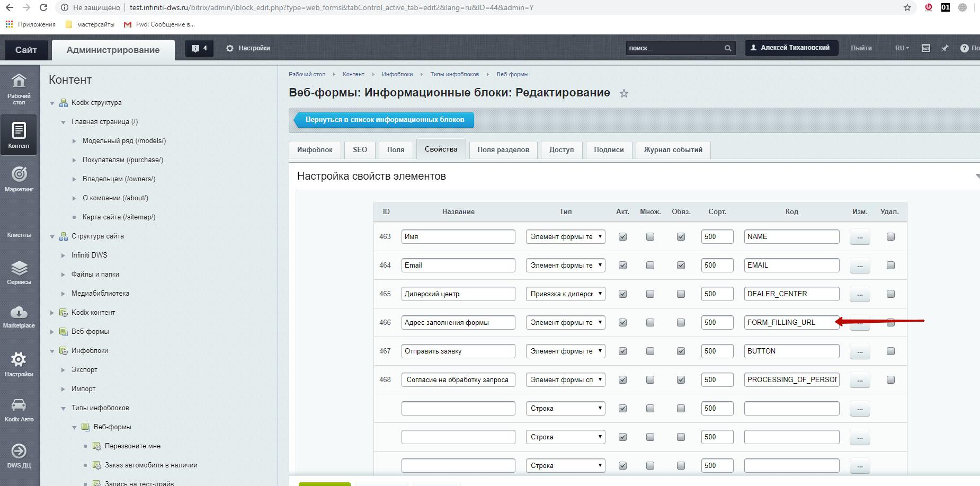The height and width of the screenshot is (486, 980).
Task: Click the поиск search input field
Action: click(x=674, y=48)
